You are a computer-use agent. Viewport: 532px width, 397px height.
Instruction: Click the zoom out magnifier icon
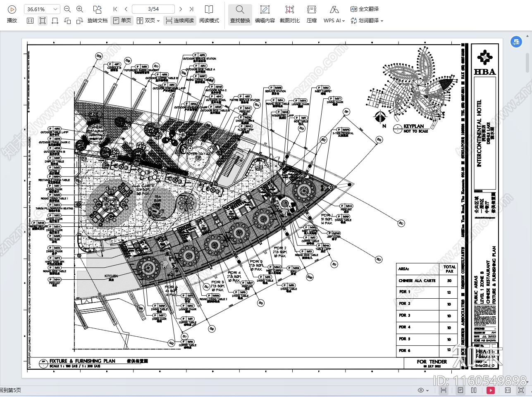[x=67, y=9]
